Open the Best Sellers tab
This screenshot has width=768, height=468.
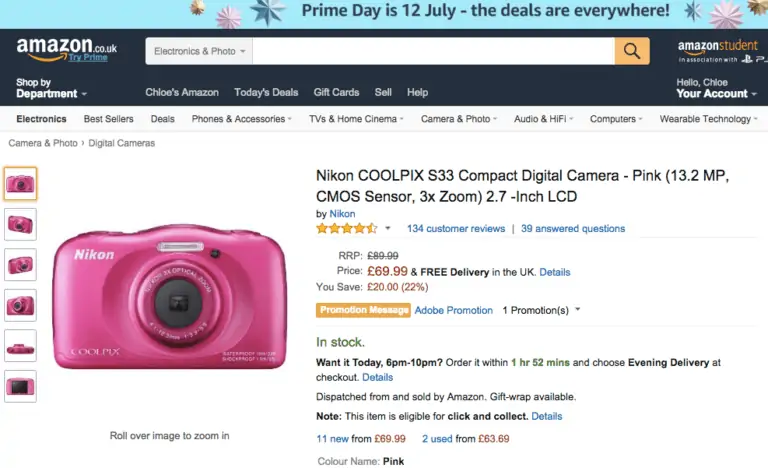coord(108,119)
